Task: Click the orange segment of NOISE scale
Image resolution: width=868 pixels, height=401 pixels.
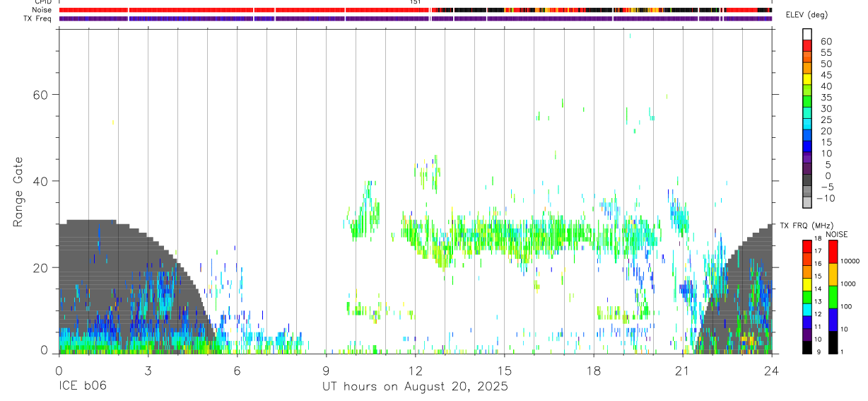Action: [x=833, y=274]
